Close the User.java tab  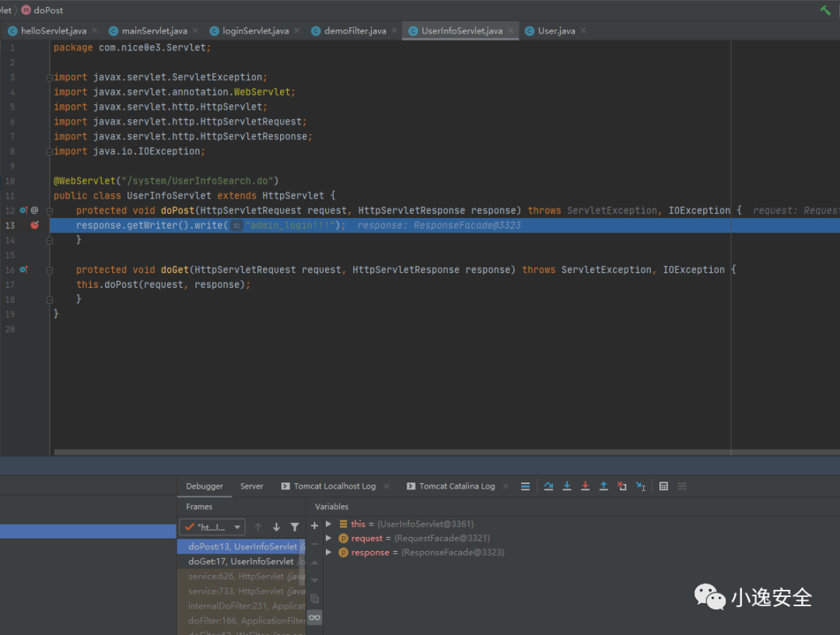click(583, 30)
